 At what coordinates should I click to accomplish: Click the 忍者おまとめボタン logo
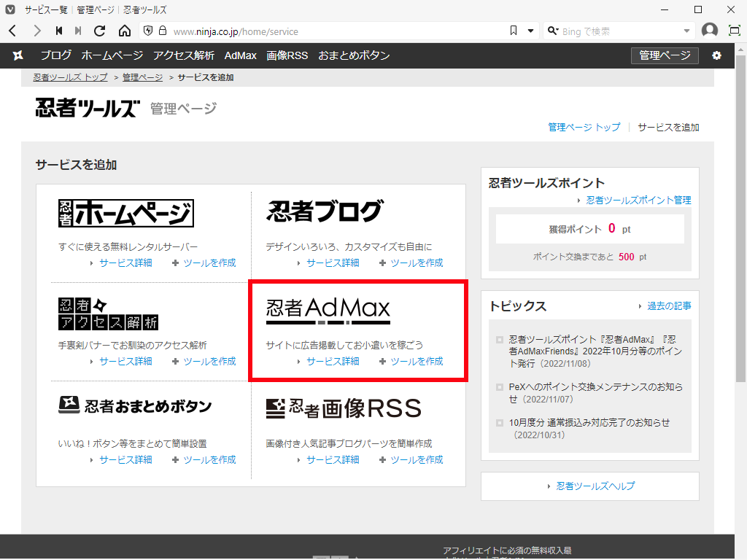click(135, 405)
